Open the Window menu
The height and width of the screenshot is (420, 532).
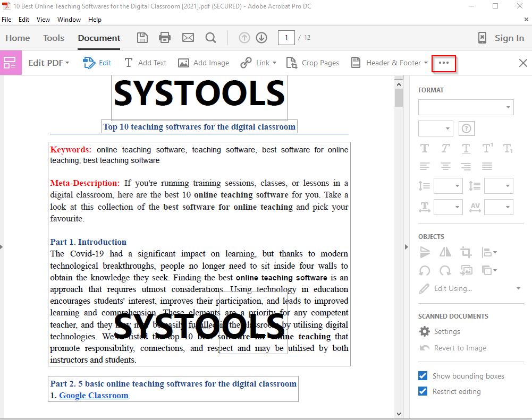(69, 19)
